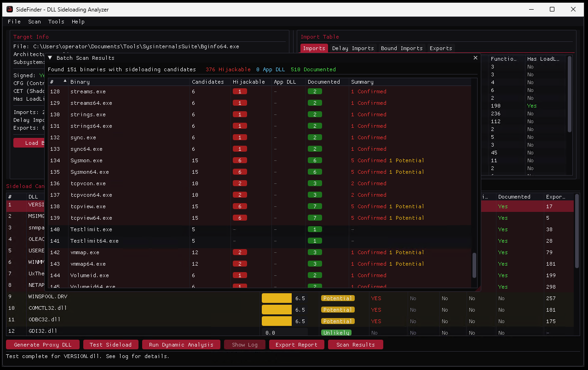Select the Volumeid.exe row
This screenshot has height=370, width=588.
[260, 275]
